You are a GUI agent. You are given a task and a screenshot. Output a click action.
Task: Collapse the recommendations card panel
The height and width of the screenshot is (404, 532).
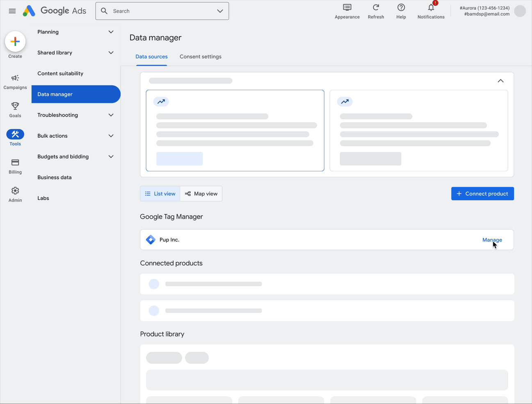point(500,81)
